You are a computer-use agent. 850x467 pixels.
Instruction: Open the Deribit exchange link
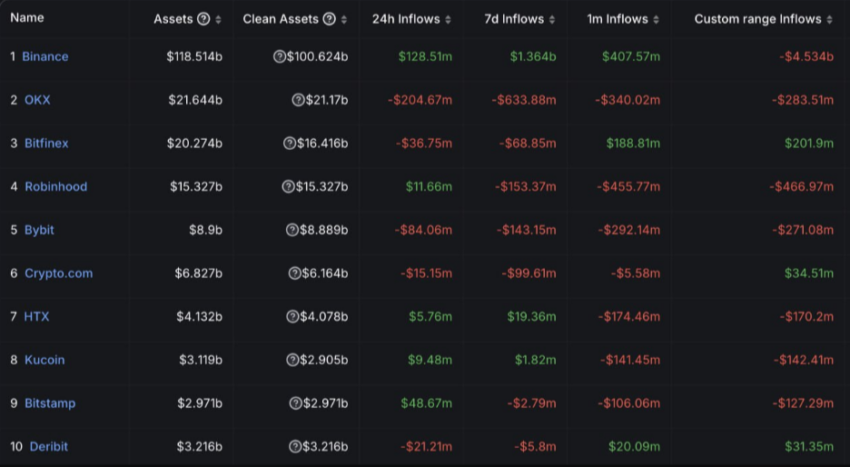click(49, 446)
